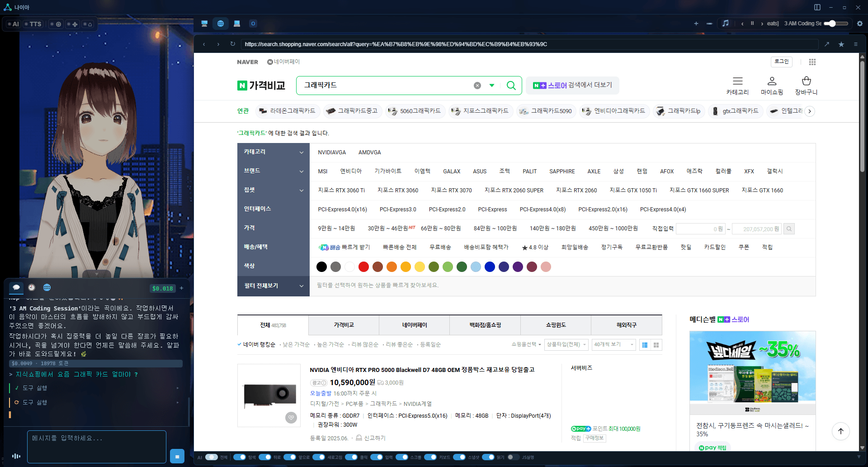Open the chat bubble tab in side panel
868x467 pixels.
coord(16,287)
